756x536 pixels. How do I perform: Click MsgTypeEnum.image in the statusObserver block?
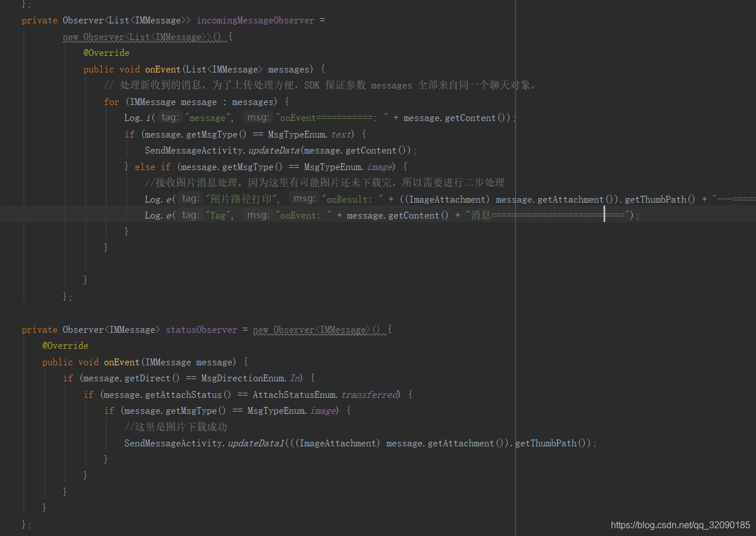point(292,411)
